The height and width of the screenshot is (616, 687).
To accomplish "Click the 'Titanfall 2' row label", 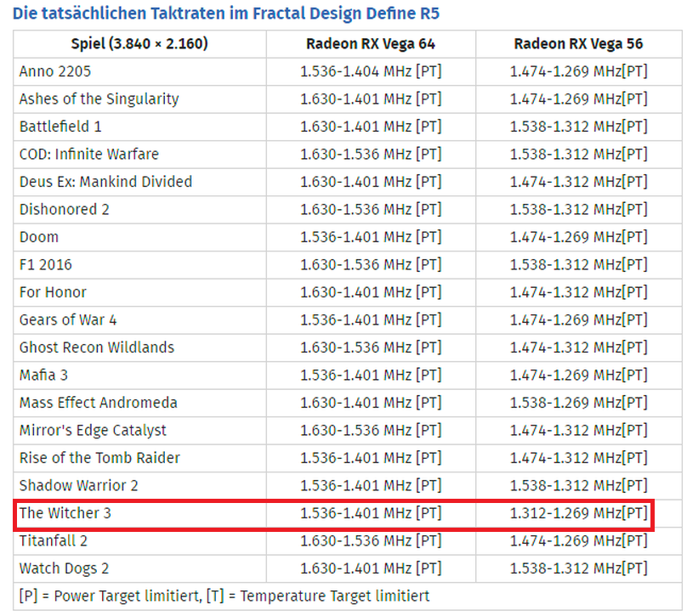I will pos(53,540).
